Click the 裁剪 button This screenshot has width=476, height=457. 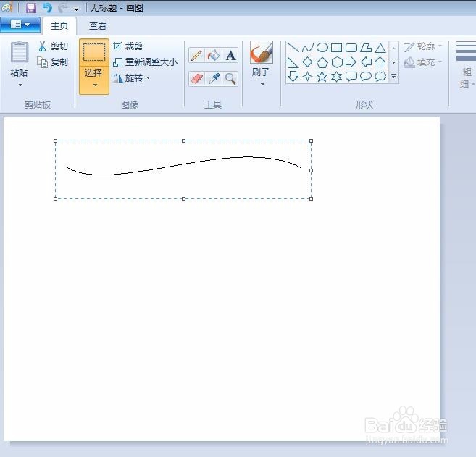[128, 46]
